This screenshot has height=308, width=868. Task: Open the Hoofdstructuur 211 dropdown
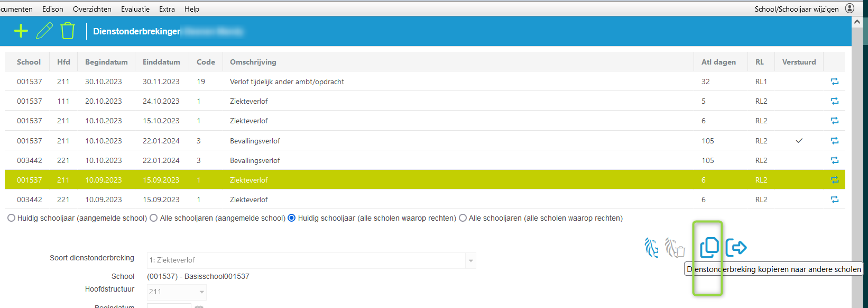[x=201, y=292]
